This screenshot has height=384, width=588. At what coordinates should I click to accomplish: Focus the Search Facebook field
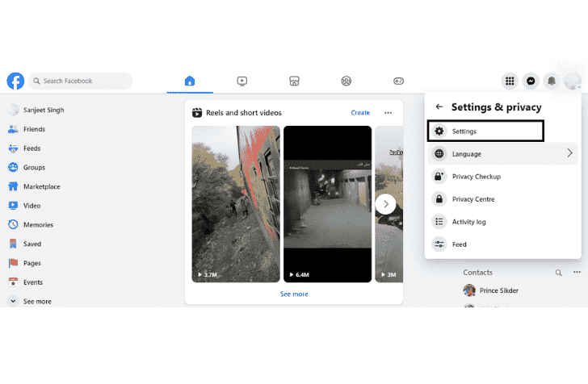(80, 81)
